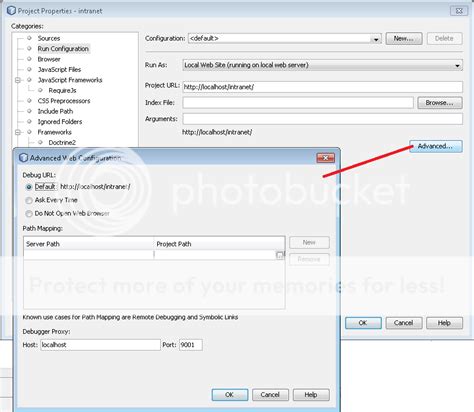Click Remove path mapping button

pyautogui.click(x=309, y=259)
